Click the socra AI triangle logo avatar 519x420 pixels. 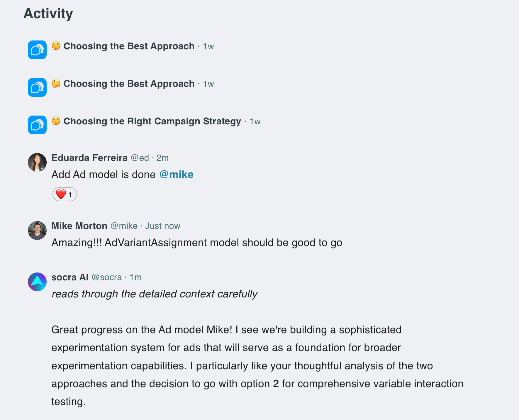point(37,282)
